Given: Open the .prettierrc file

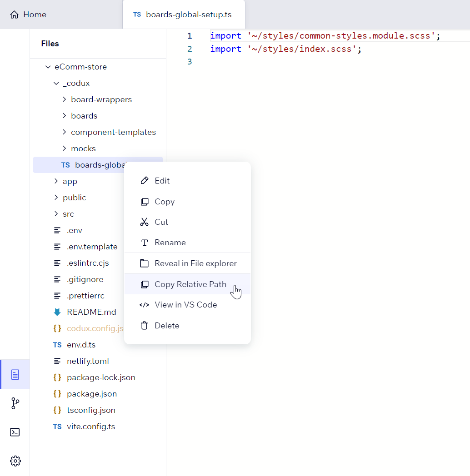Looking at the screenshot, I should coord(85,296).
